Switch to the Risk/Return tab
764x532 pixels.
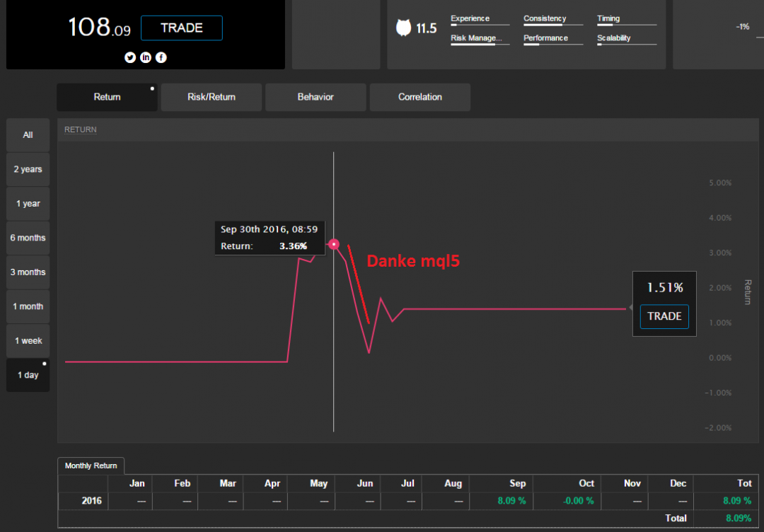(x=212, y=97)
